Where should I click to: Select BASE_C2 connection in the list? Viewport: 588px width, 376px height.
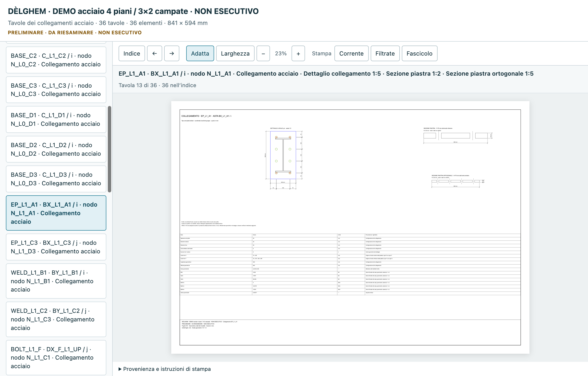(56, 60)
